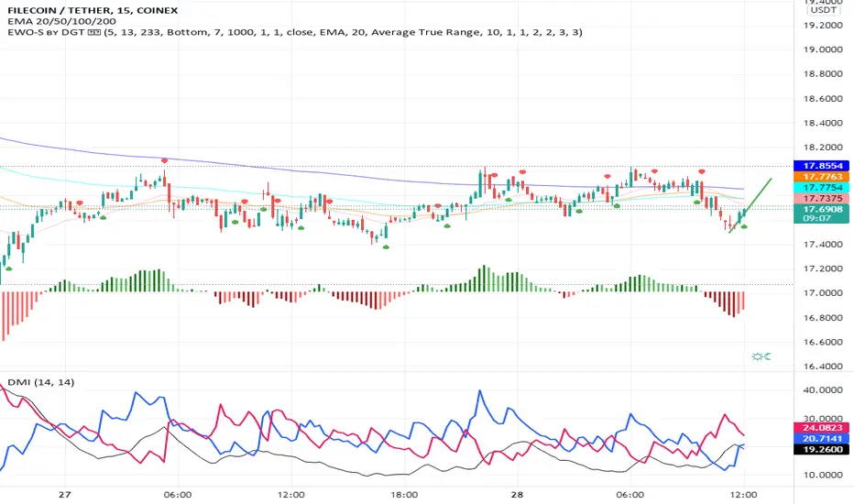Click the black 19.2600 ADX value label
The image size is (854, 504).
coord(821,450)
